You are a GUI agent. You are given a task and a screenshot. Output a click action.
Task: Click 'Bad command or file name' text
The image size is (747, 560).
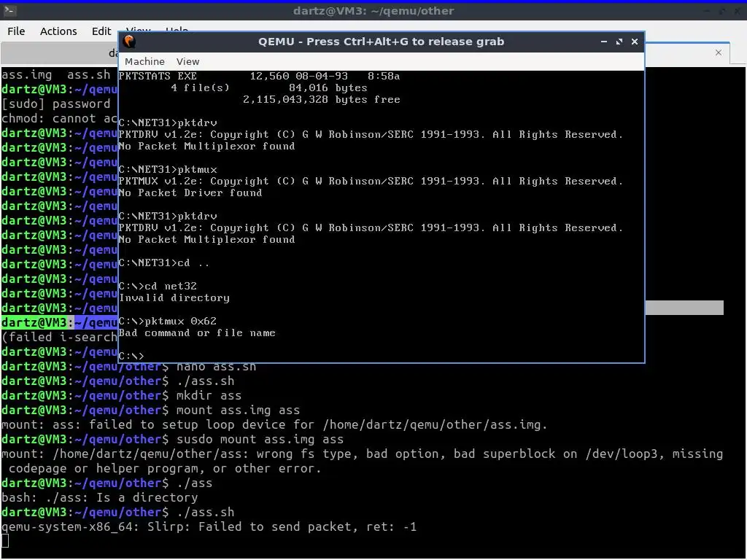(197, 332)
